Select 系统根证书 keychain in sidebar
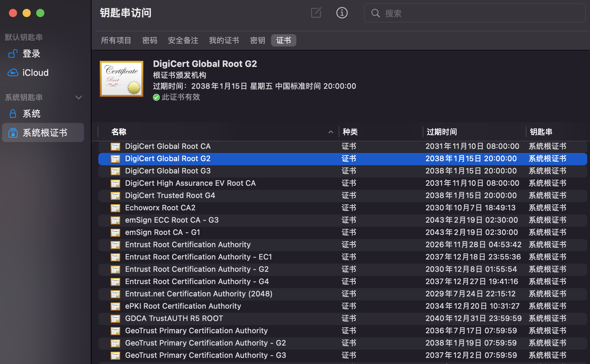 (43, 132)
